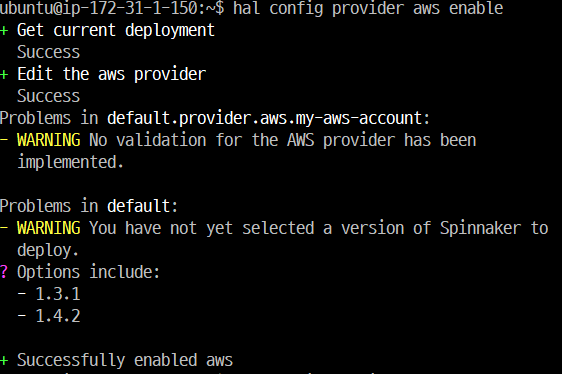Click the magenta question mark before Options include

click(x=4, y=272)
